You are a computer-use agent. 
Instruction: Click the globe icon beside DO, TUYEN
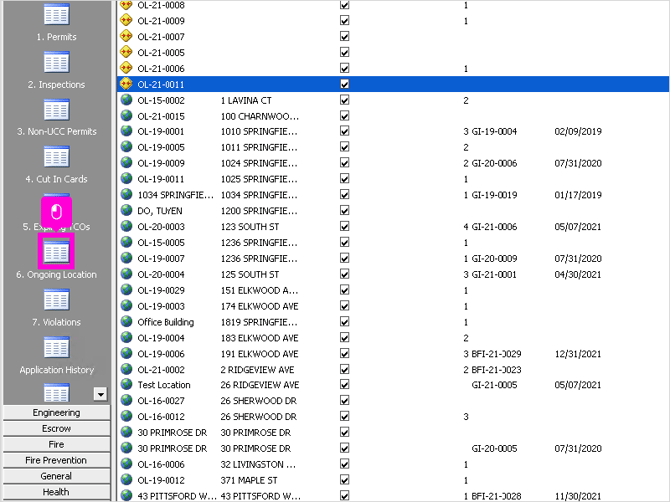click(126, 210)
